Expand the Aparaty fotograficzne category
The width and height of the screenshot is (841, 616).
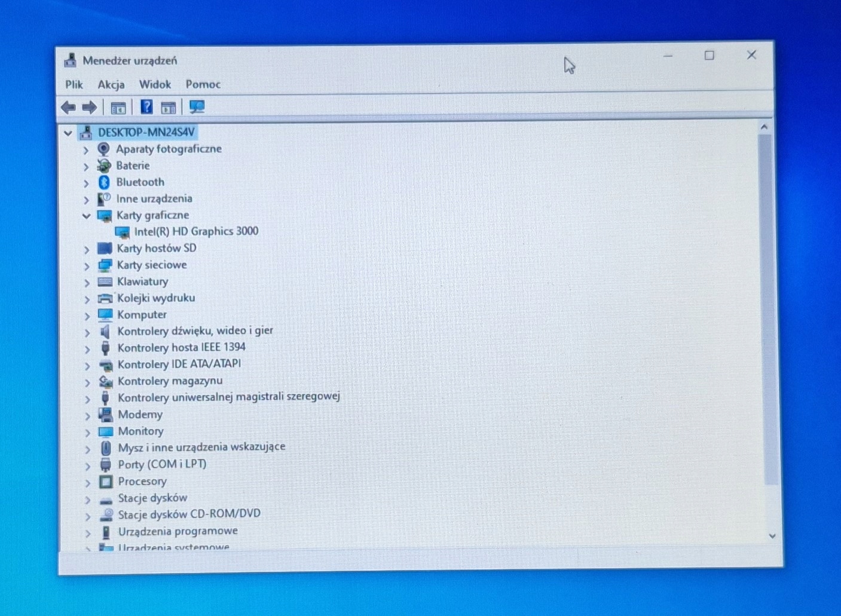click(x=86, y=150)
